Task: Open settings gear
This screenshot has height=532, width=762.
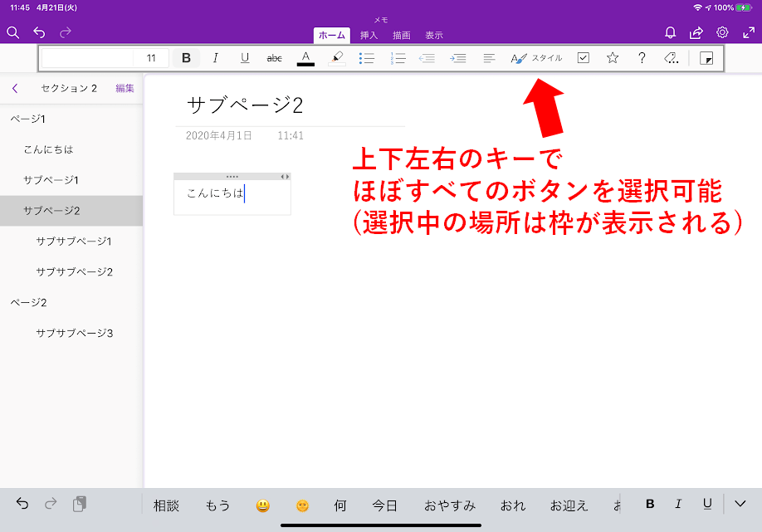Action: click(x=722, y=32)
